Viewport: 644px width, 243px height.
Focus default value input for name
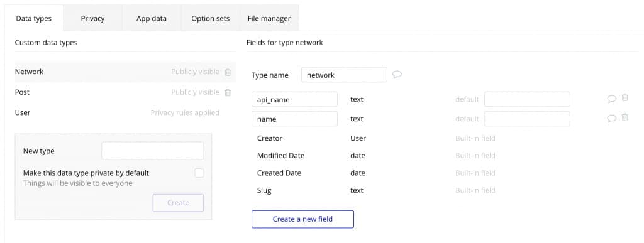point(527,119)
